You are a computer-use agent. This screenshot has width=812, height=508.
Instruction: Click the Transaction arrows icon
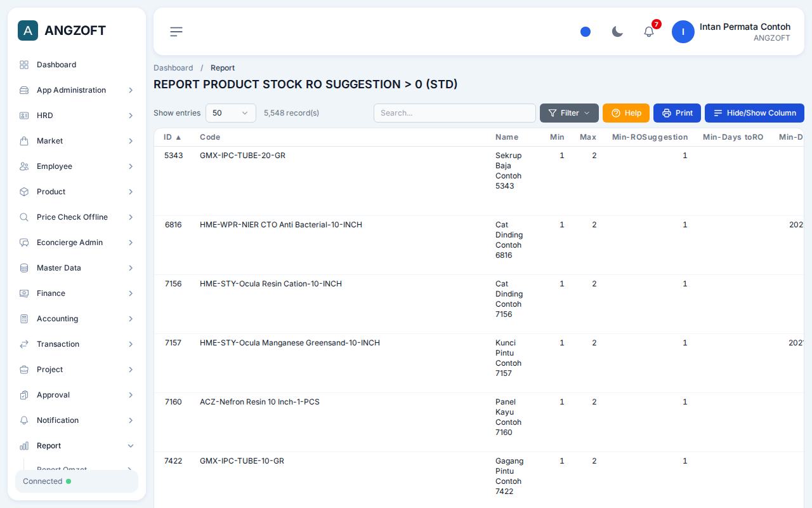pyautogui.click(x=24, y=344)
